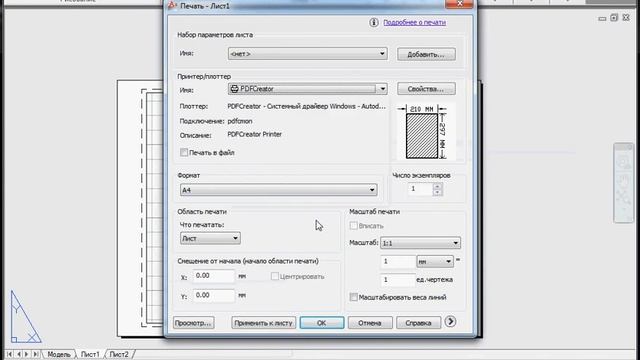Close the drawing window in AutoCAD
640x360 pixels.
[626, 18]
